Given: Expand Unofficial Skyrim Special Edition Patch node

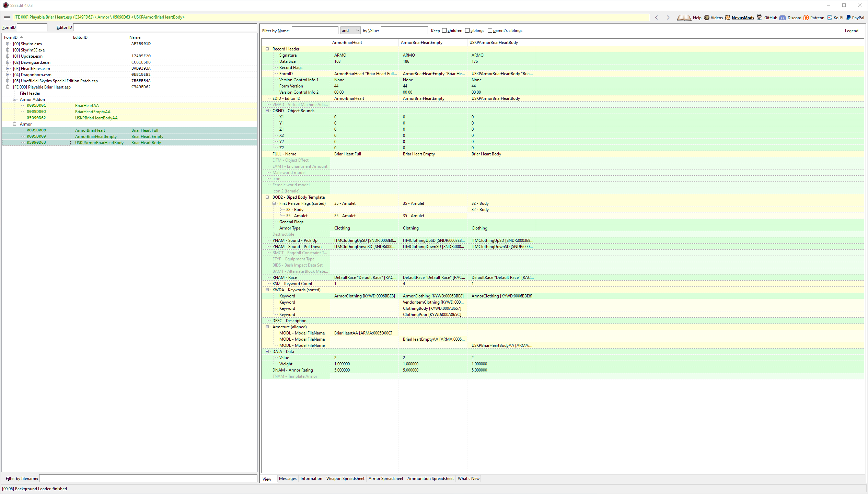Looking at the screenshot, I should tap(8, 81).
